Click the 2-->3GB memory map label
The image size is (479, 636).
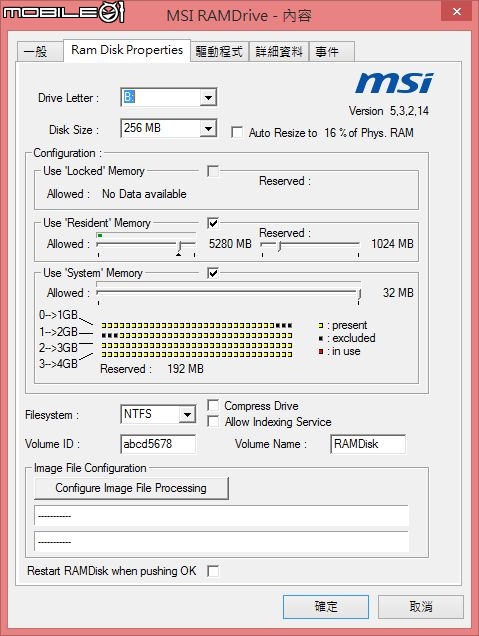tap(58, 348)
